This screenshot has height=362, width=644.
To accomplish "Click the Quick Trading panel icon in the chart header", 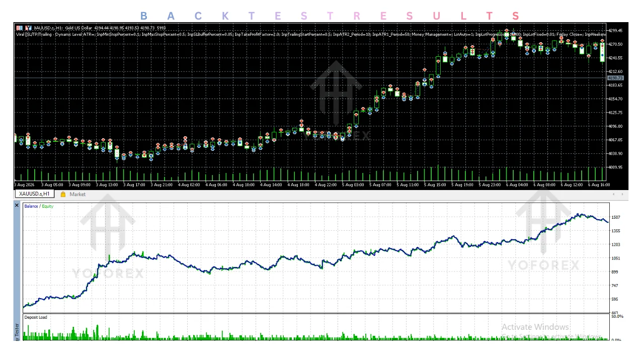I will pos(19,28).
